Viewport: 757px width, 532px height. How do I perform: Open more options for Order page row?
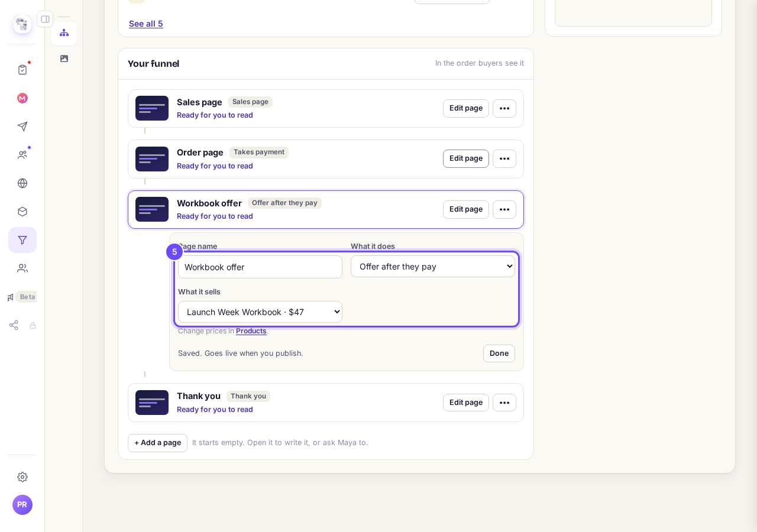(x=504, y=158)
